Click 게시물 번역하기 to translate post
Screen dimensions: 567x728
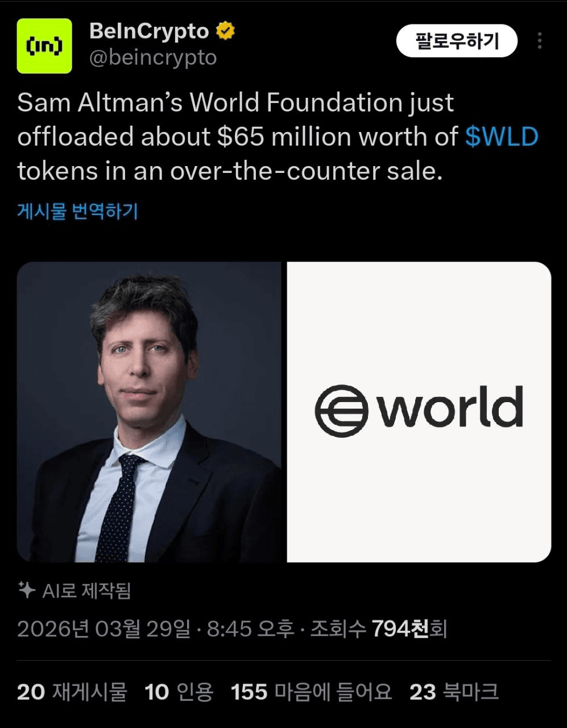coord(78,211)
